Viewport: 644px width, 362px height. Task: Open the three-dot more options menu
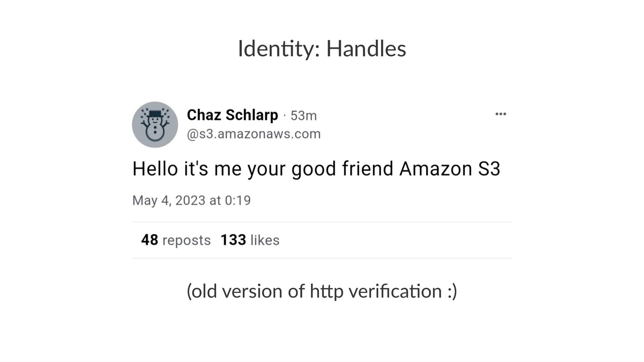point(500,114)
